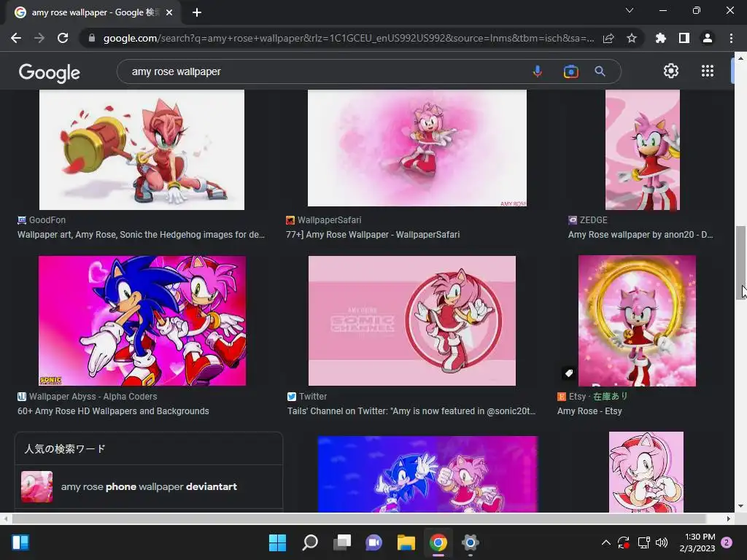Open 'Wallpaper art, Amy Rose' title
Viewport: 747px width, 560px height.
pyautogui.click(x=141, y=234)
